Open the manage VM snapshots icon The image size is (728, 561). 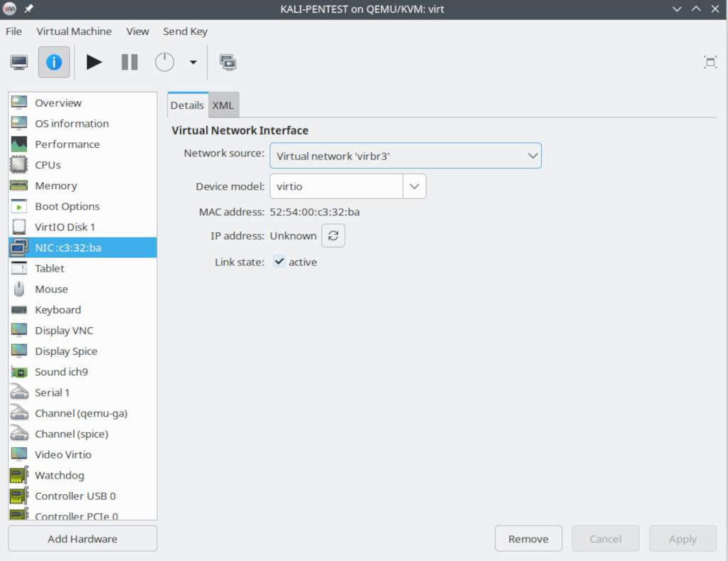(x=227, y=62)
